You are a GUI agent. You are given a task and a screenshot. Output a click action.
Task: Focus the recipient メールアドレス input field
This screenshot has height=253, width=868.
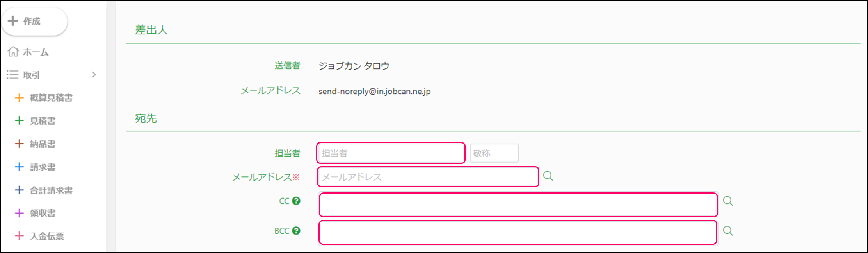[428, 177]
